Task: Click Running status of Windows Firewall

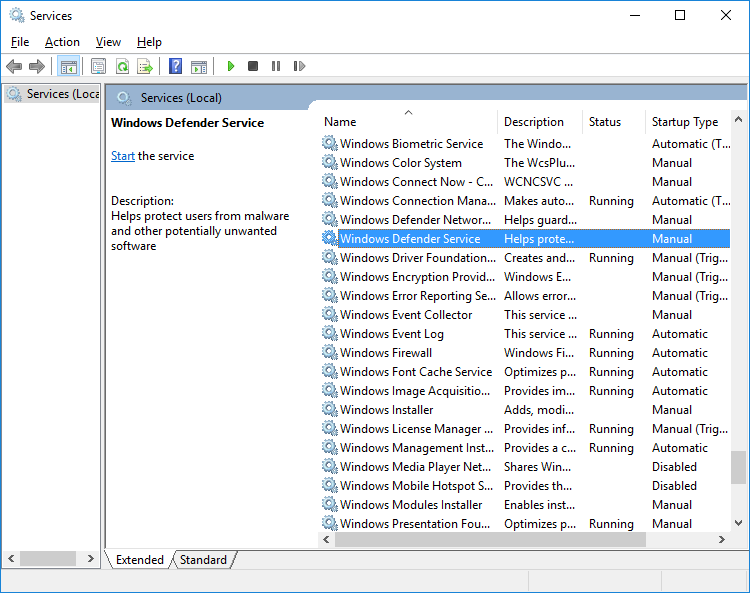Action: point(611,352)
